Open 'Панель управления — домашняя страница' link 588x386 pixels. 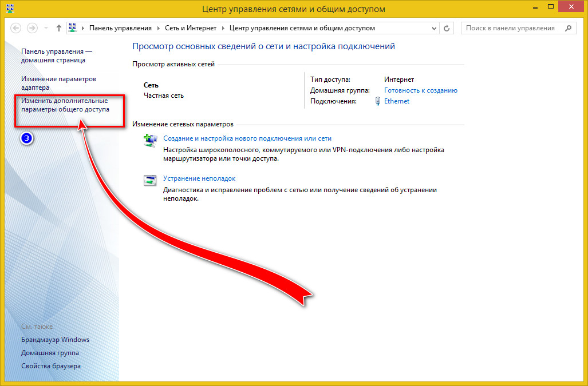tap(57, 56)
